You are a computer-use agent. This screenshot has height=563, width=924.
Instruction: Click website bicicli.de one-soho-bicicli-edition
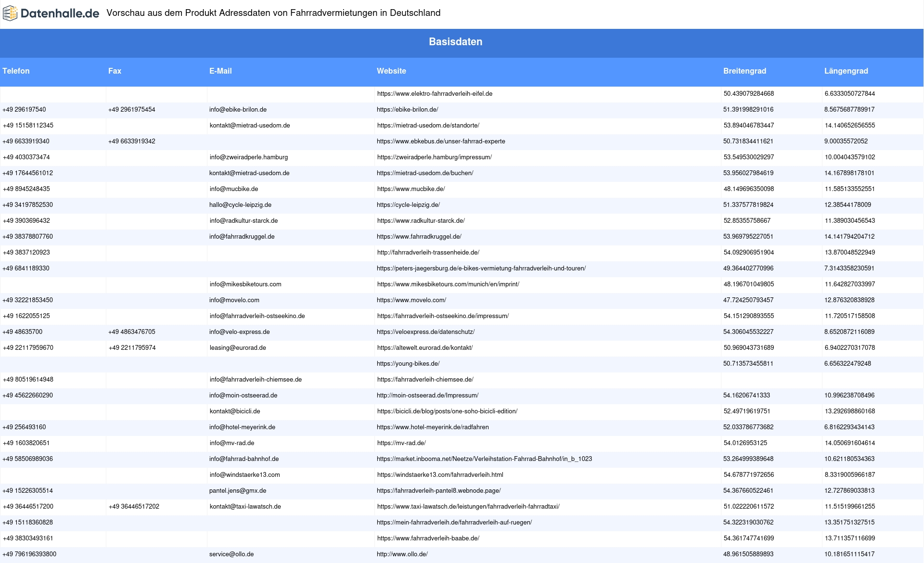click(447, 411)
